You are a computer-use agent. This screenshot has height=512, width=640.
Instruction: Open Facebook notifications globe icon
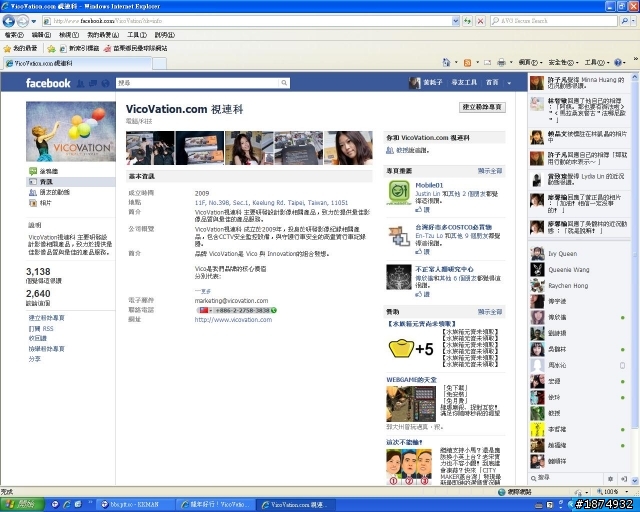point(105,83)
